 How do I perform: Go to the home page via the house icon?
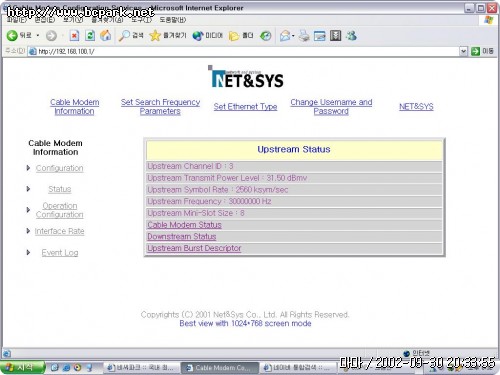click(x=105, y=35)
